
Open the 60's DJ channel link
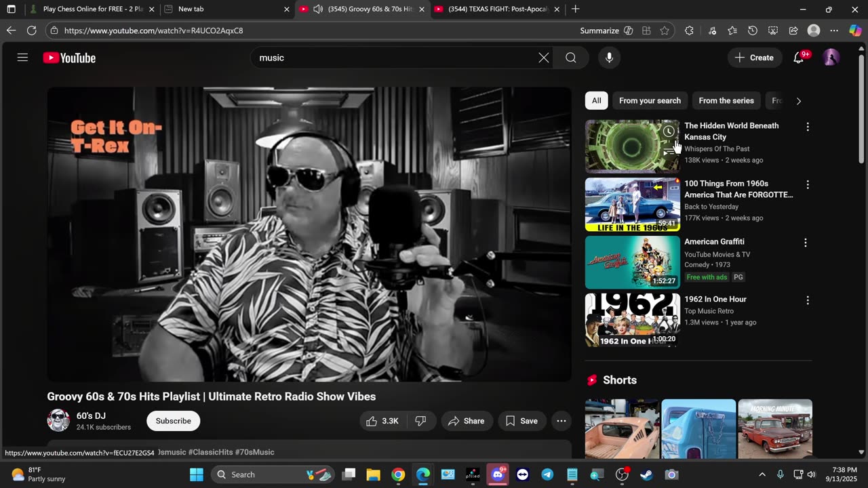coord(91,415)
